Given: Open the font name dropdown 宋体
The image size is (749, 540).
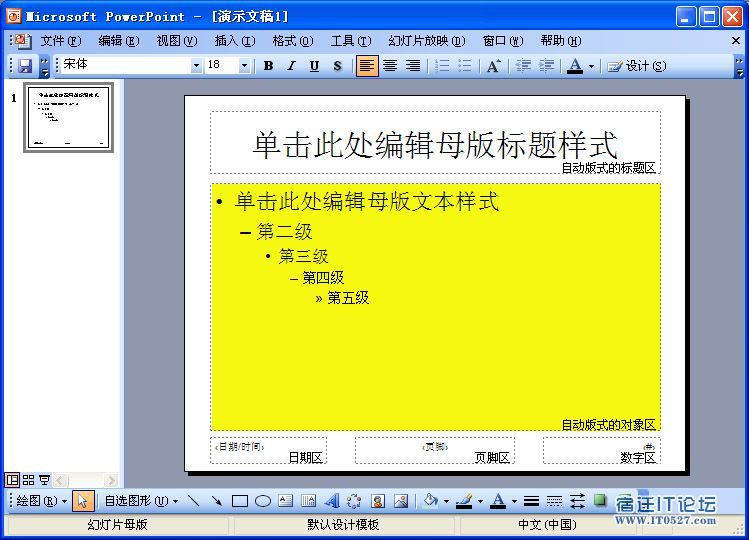Looking at the screenshot, I should click(196, 65).
